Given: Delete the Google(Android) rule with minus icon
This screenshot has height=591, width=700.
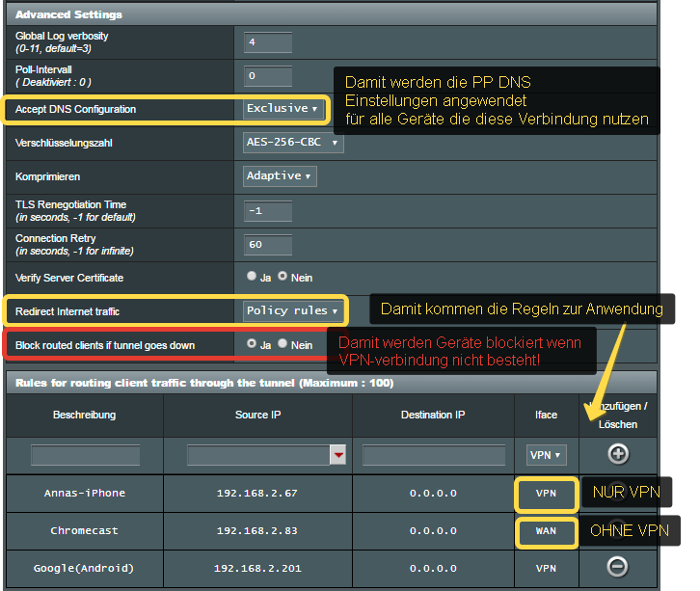Looking at the screenshot, I should tap(617, 567).
